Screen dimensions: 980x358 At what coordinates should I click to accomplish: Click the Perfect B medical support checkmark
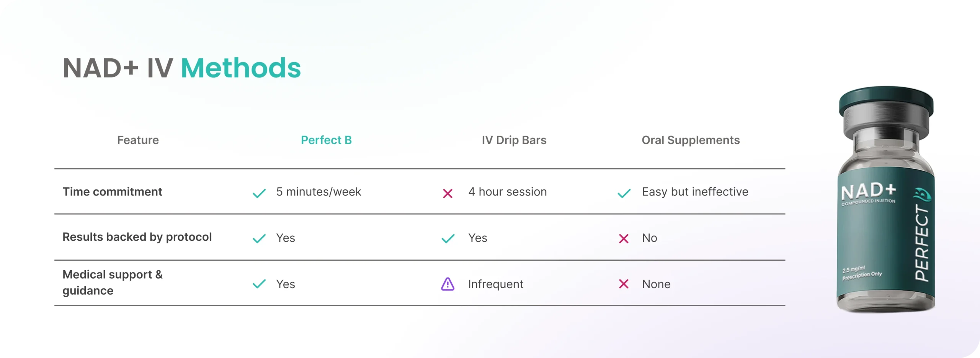259,284
